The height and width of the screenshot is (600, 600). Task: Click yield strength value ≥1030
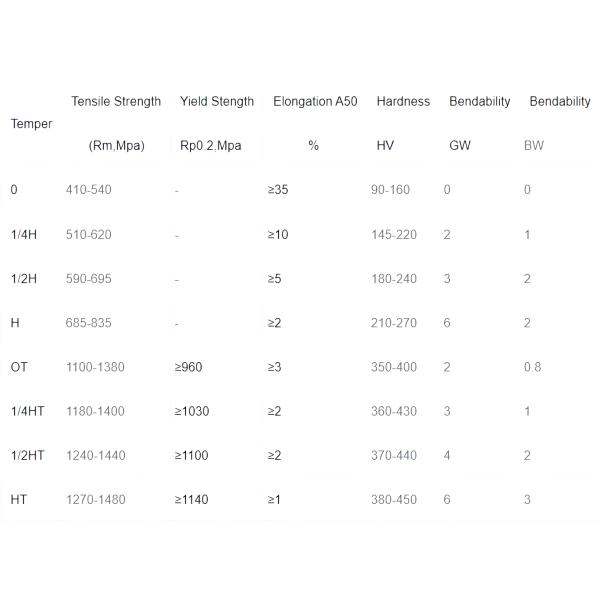(192, 411)
